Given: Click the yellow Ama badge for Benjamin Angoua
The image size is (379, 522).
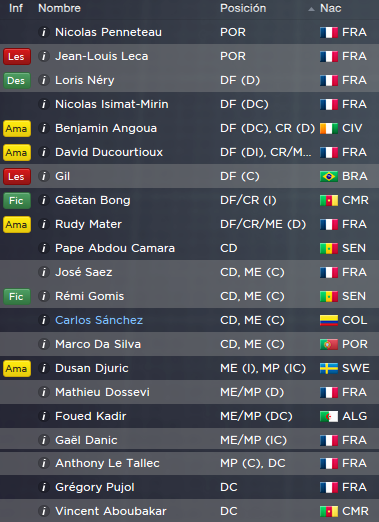Looking at the screenshot, I should tap(17, 129).
